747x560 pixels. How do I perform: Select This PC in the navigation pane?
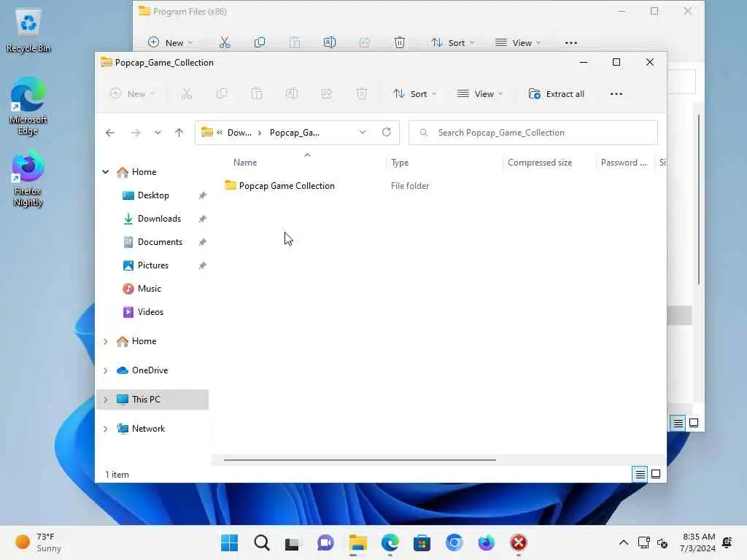(152, 400)
